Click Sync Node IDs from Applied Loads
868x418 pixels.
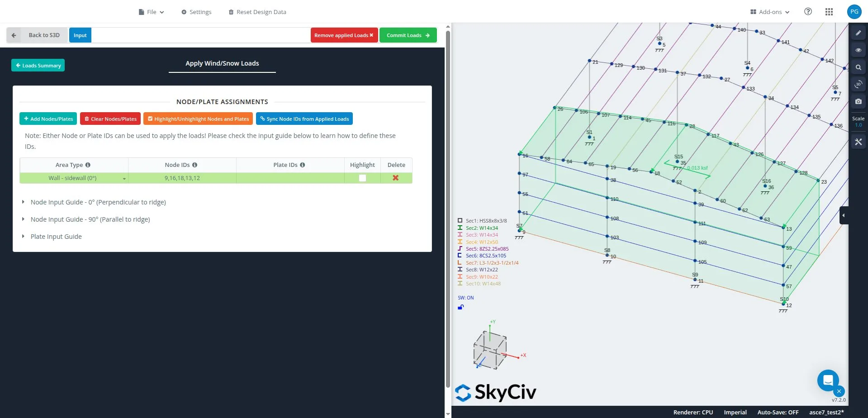(x=304, y=119)
